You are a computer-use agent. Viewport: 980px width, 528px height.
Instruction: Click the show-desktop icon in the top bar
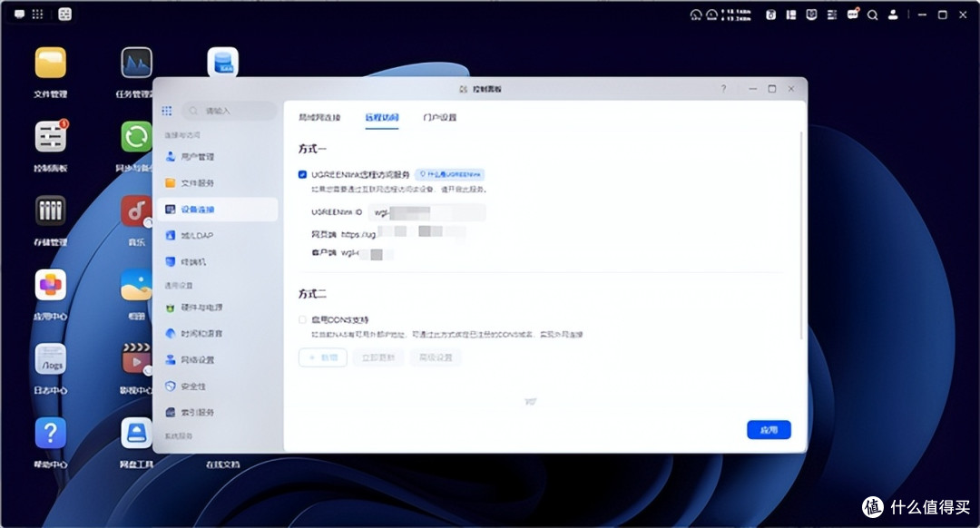coord(19,14)
